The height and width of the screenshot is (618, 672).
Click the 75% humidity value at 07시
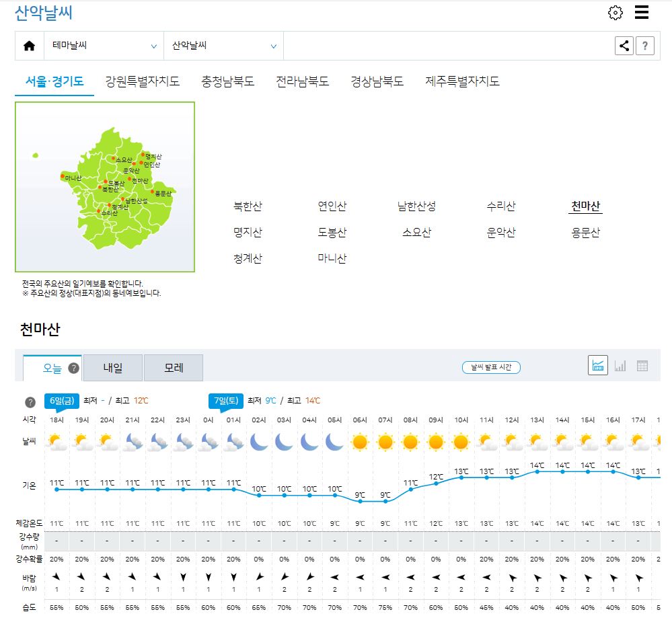[385, 607]
